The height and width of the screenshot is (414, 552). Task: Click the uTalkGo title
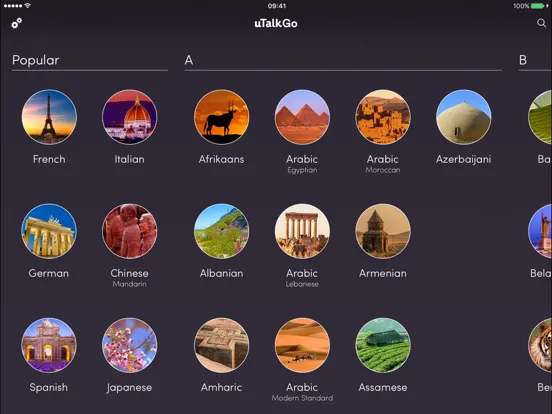tap(276, 24)
